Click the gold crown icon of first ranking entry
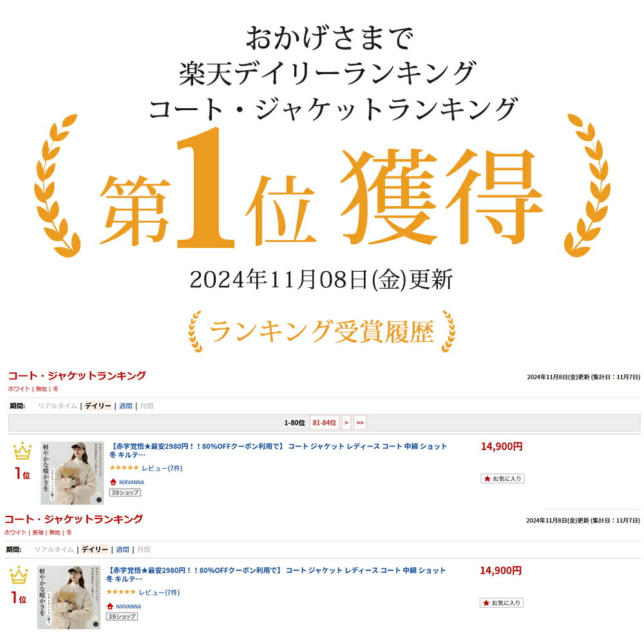Screen dimensions: 644x644 (x=22, y=451)
